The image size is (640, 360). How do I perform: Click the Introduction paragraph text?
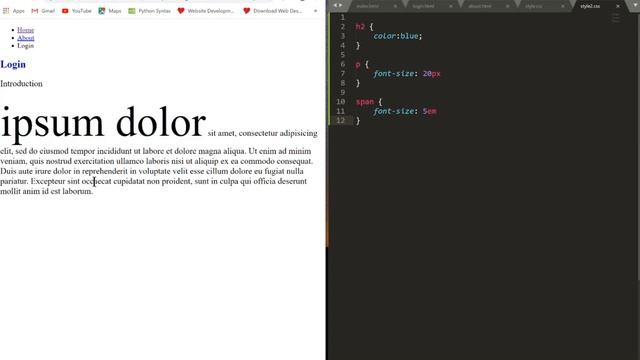pyautogui.click(x=21, y=84)
